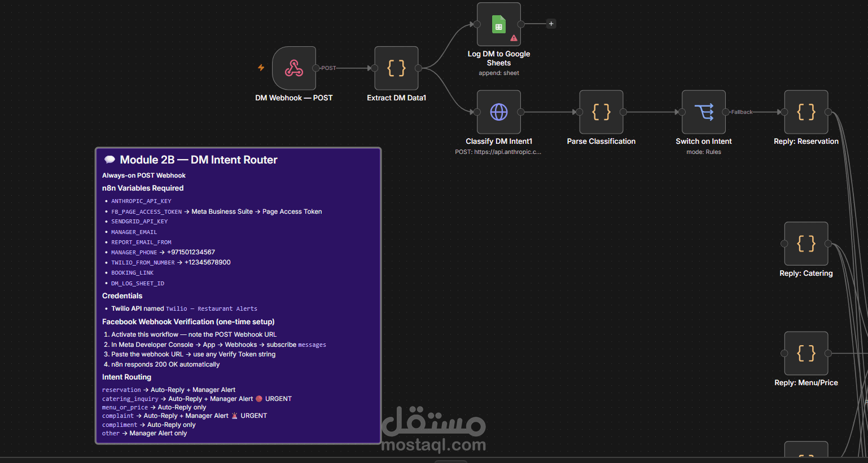Image resolution: width=868 pixels, height=463 pixels.
Task: Click the 'other → Manager Alert only' line
Action: pyautogui.click(x=144, y=434)
